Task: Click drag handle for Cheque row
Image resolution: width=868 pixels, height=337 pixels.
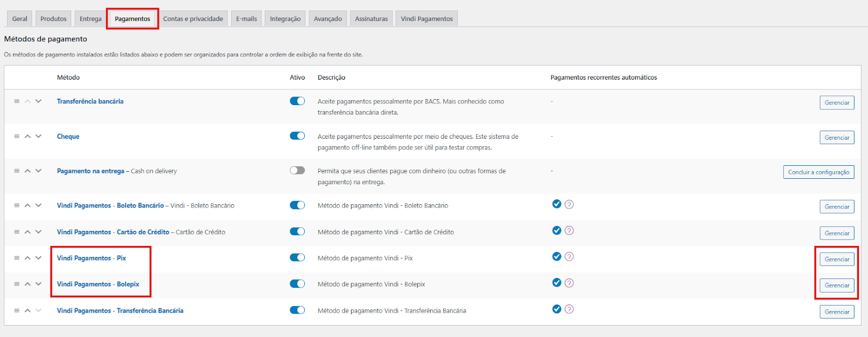Action: pos(17,137)
